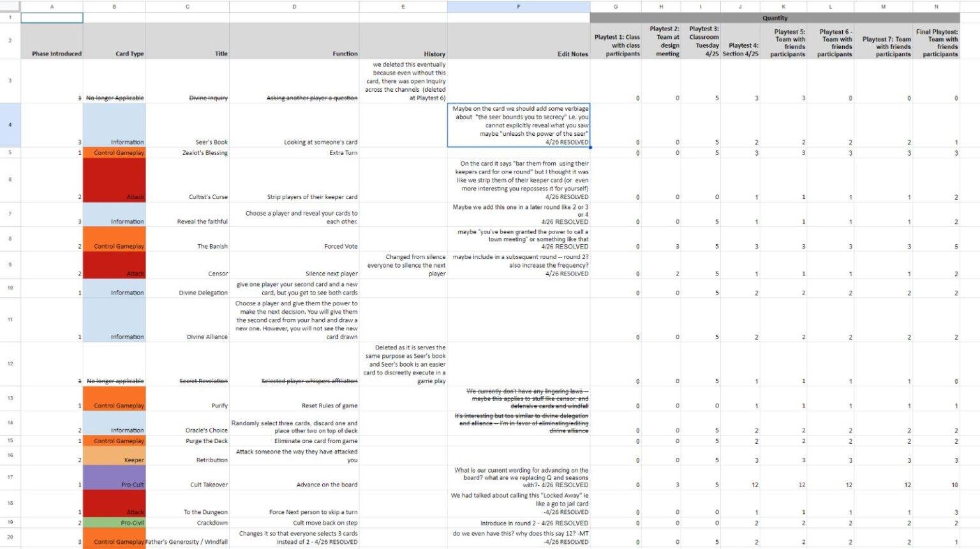Click the 'Oracle's Choice' title cell
The width and height of the screenshot is (980, 549).
(188, 423)
